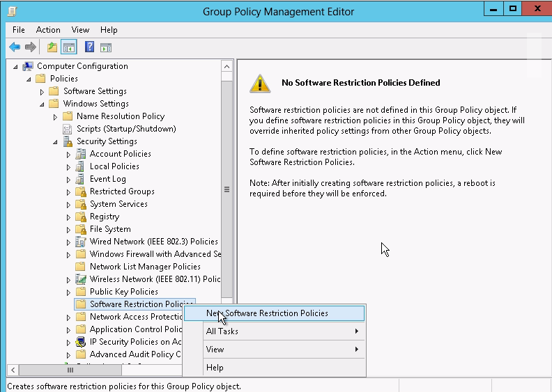Collapse the Policies tree node
The image size is (552, 392).
[x=29, y=79]
